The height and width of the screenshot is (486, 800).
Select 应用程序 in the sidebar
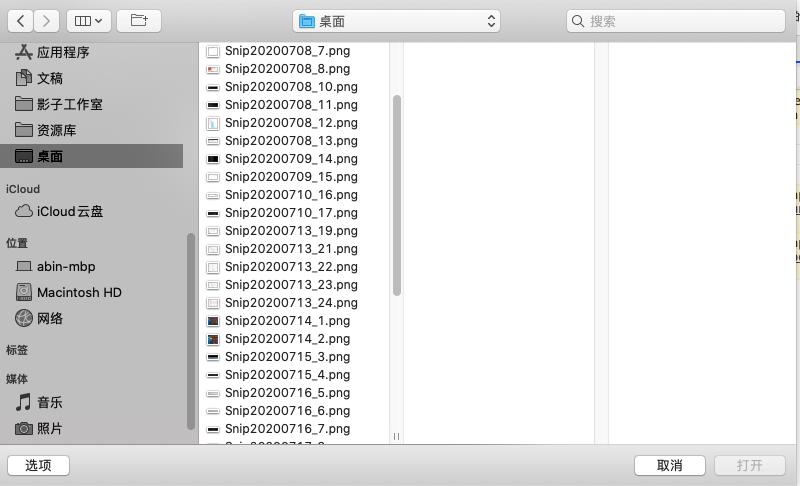tap(92, 52)
